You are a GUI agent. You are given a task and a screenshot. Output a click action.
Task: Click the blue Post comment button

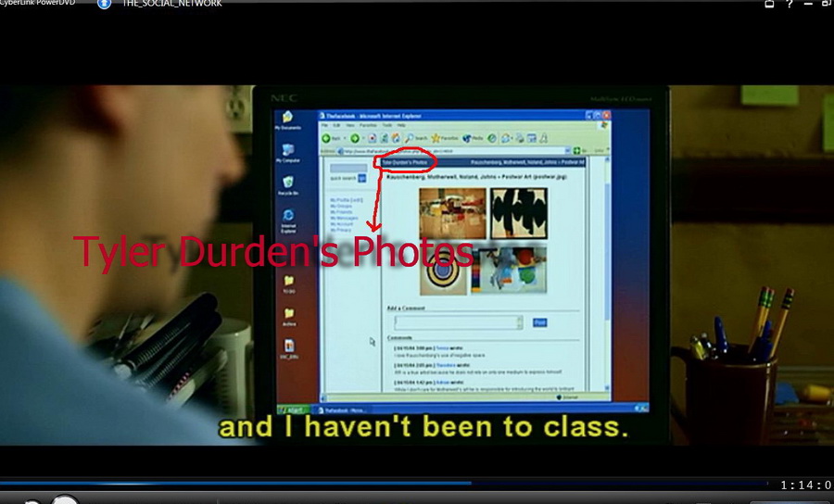[539, 322]
